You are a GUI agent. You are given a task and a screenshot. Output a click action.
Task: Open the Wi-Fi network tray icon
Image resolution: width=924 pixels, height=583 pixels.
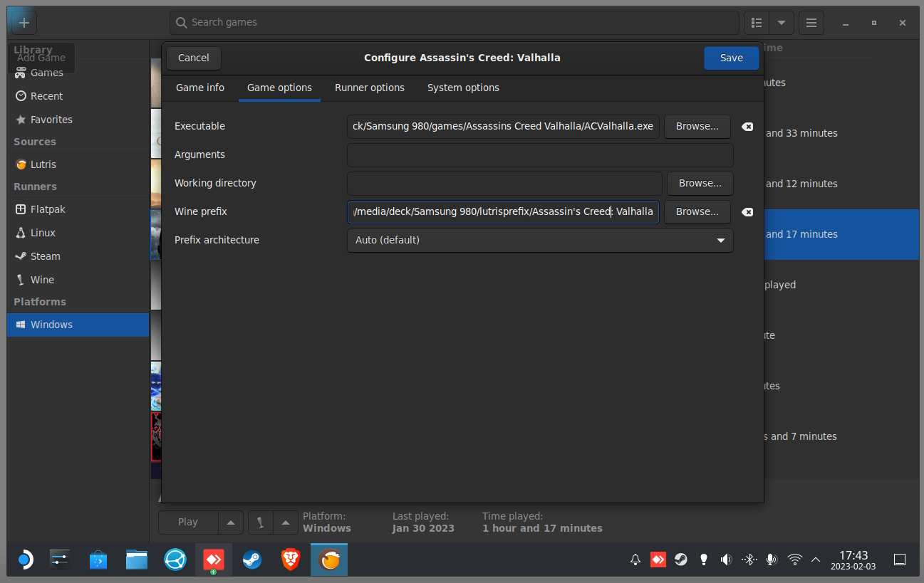(x=795, y=560)
